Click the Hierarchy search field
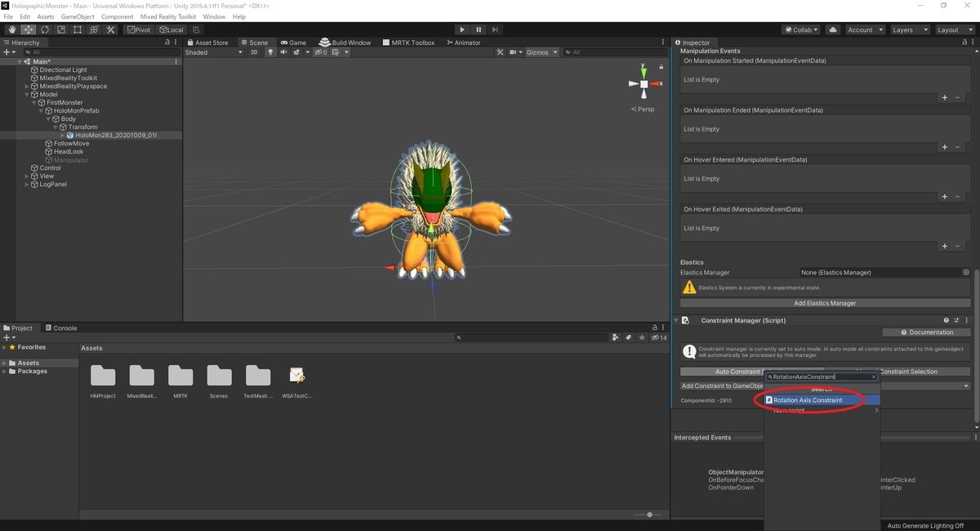 pyautogui.click(x=102, y=52)
